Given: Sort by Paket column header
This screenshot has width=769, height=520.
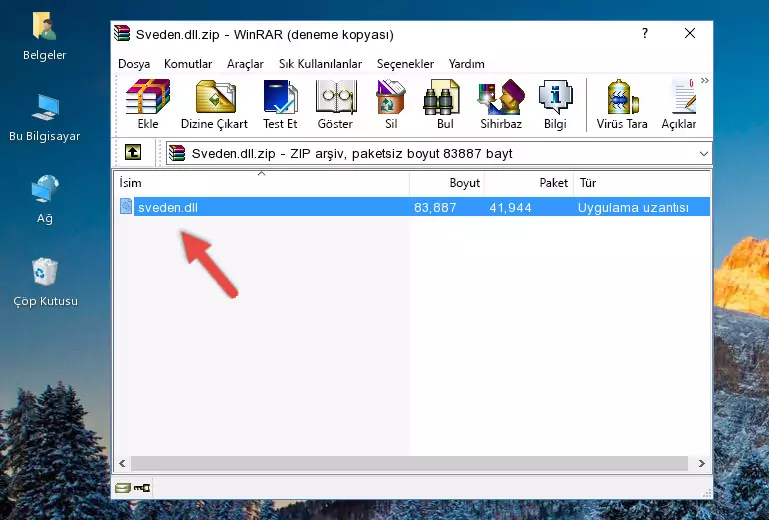Looking at the screenshot, I should (529, 183).
